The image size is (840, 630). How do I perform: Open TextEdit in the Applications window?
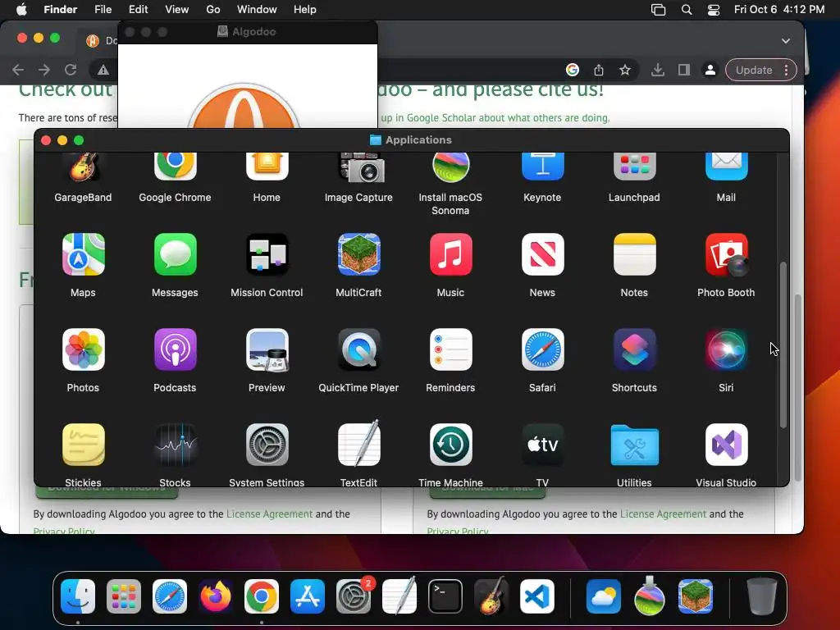click(x=359, y=444)
